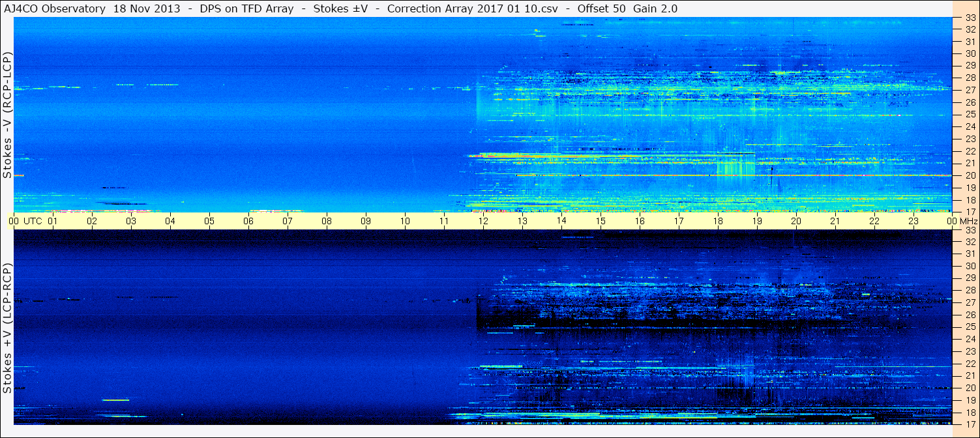980x438 pixels.
Task: Select 27 MHz tick in Stokes +V panel
Action: 970,302
